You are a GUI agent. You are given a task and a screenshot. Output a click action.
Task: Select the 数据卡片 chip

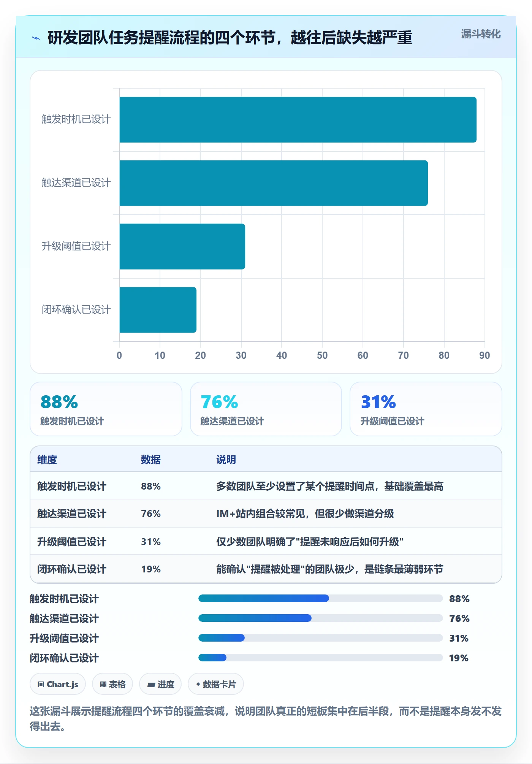(x=216, y=684)
